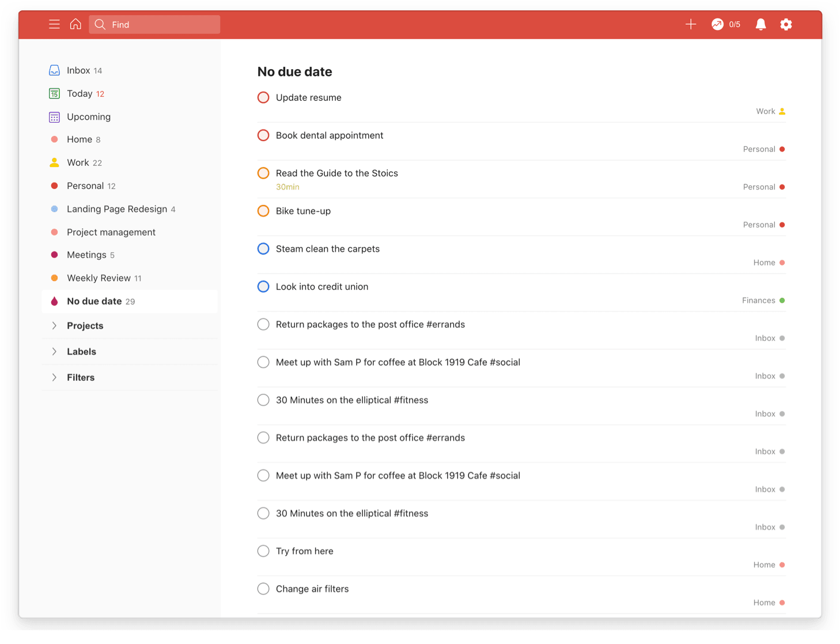Click the 0/5 daily goal progress indicator
Image resolution: width=840 pixels, height=644 pixels.
(x=726, y=24)
